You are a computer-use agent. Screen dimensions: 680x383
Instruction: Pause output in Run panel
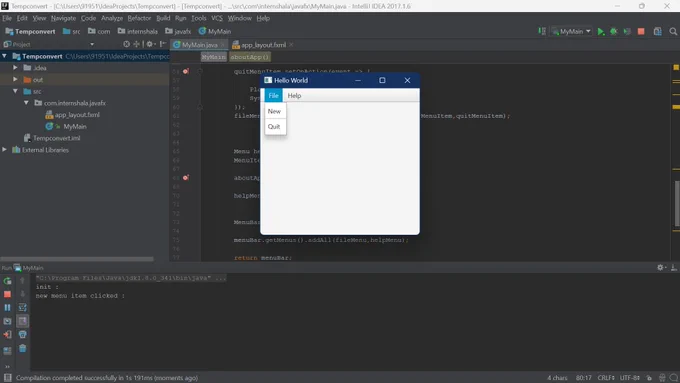[7, 308]
